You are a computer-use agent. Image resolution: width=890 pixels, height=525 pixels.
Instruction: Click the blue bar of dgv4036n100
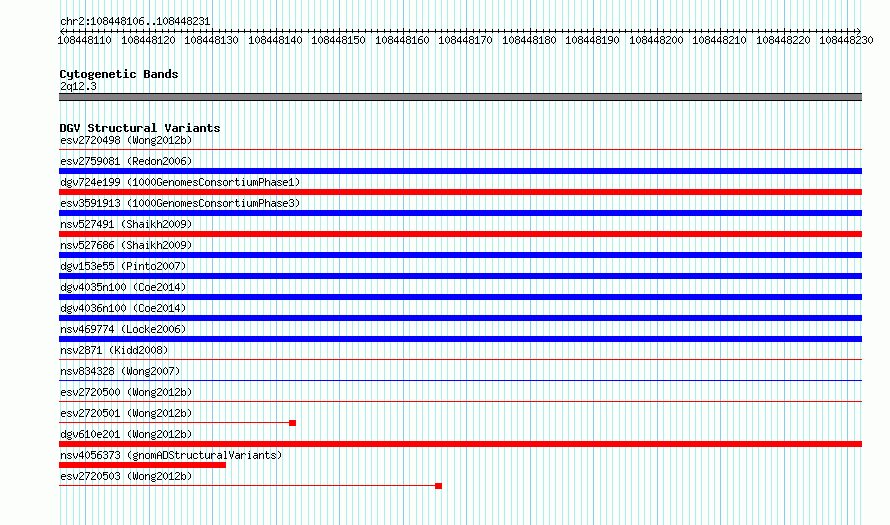click(x=460, y=318)
